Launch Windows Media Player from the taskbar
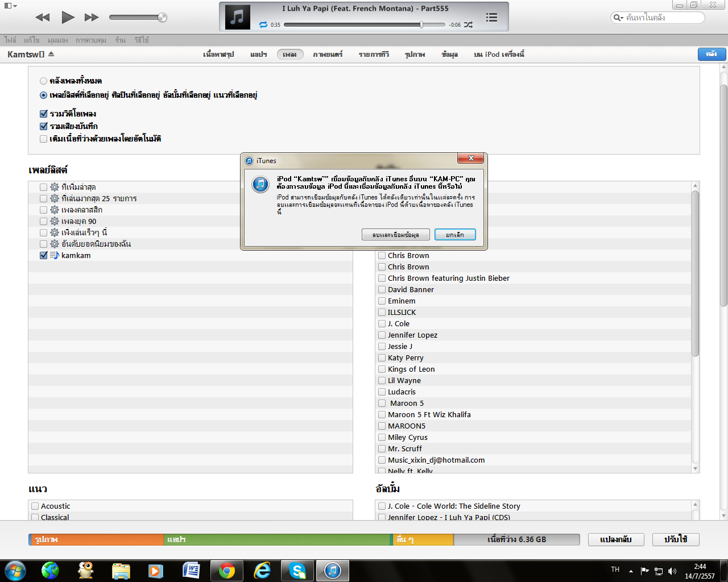Image resolution: width=728 pixels, height=582 pixels. pos(156,570)
